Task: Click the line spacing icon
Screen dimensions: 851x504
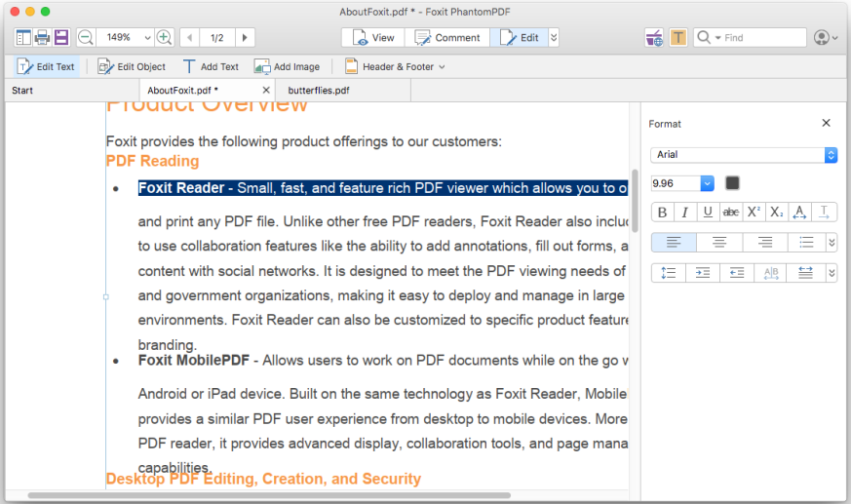Action: (x=669, y=273)
